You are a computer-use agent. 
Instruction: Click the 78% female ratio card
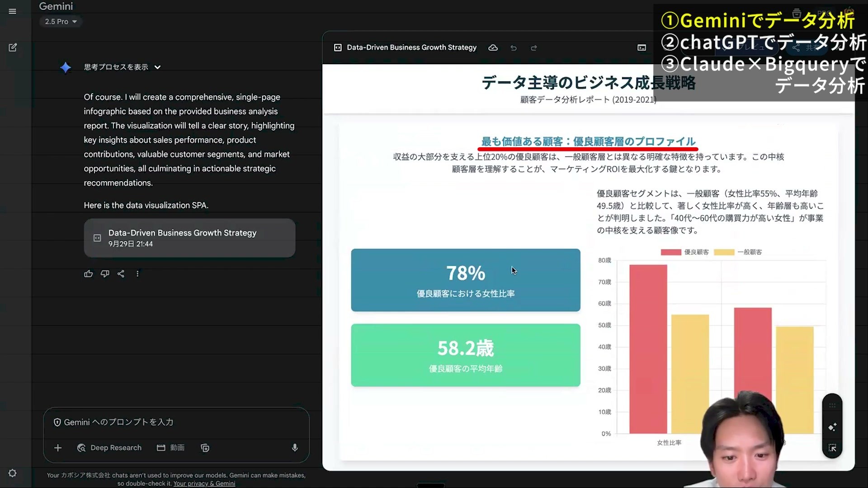466,280
